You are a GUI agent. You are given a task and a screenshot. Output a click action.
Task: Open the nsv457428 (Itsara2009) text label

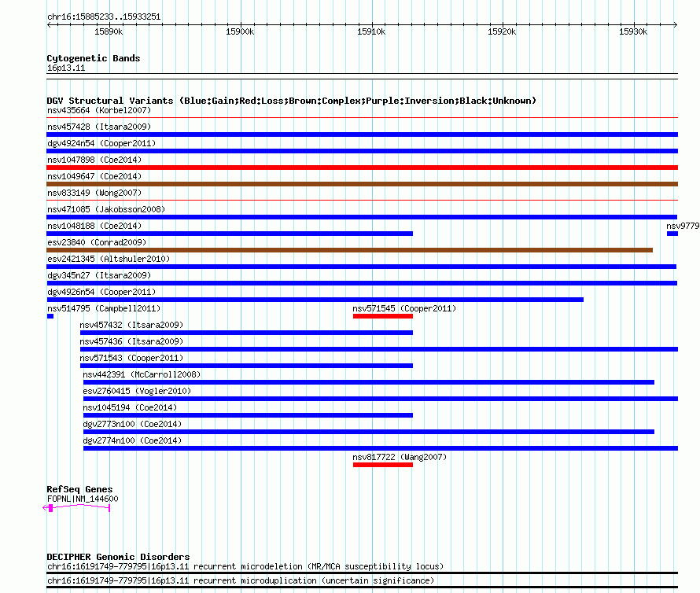[x=99, y=127]
